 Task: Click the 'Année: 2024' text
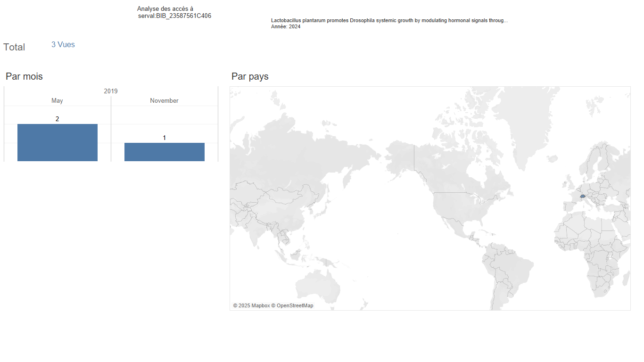pos(286,27)
